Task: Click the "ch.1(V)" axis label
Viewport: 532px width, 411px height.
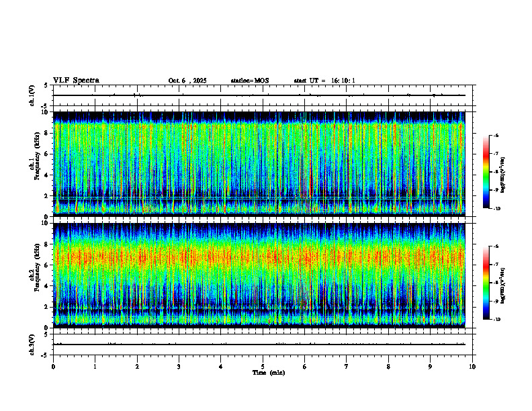Action: (32, 95)
